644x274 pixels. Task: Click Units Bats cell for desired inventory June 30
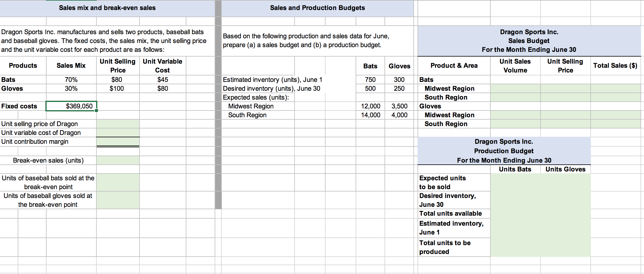515,200
